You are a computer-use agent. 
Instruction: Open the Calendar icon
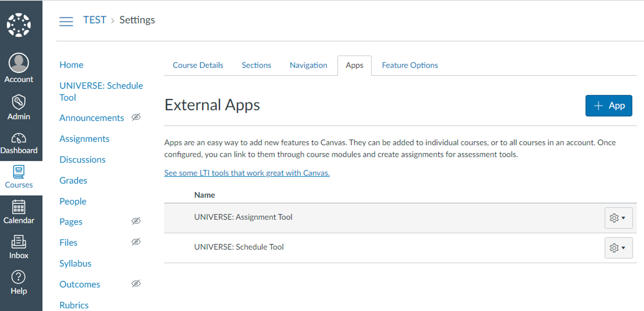(x=19, y=207)
